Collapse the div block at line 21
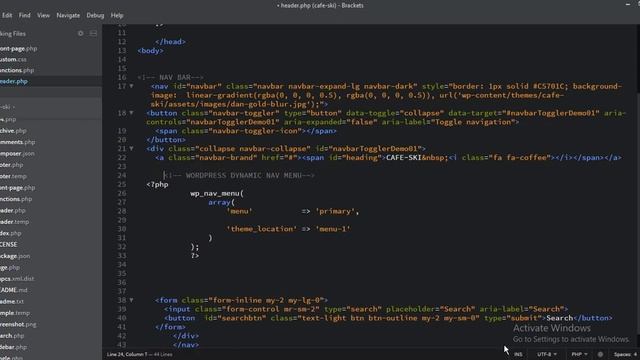 click(131, 149)
